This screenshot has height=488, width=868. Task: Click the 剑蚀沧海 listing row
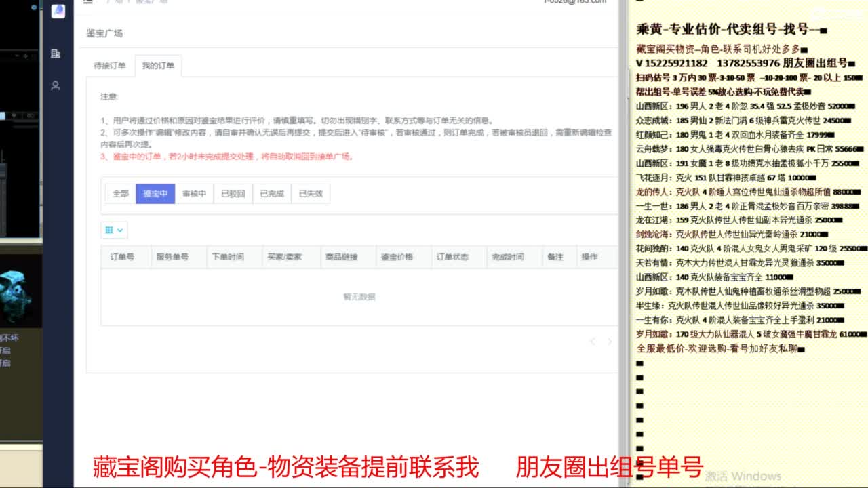coord(732,234)
